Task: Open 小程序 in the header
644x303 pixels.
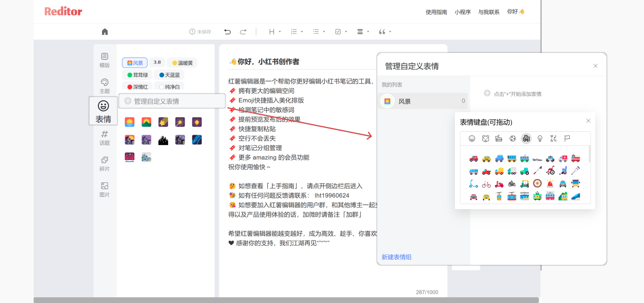Action: (462, 12)
